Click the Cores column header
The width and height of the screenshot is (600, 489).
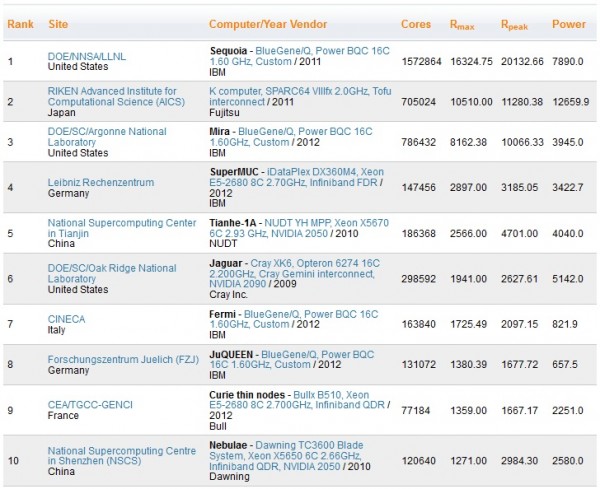tap(416, 24)
